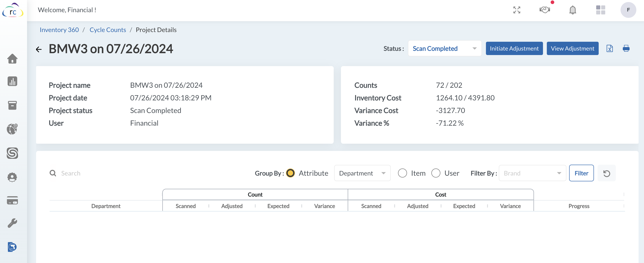644x263 pixels.
Task: Print the project details
Action: pos(626,48)
